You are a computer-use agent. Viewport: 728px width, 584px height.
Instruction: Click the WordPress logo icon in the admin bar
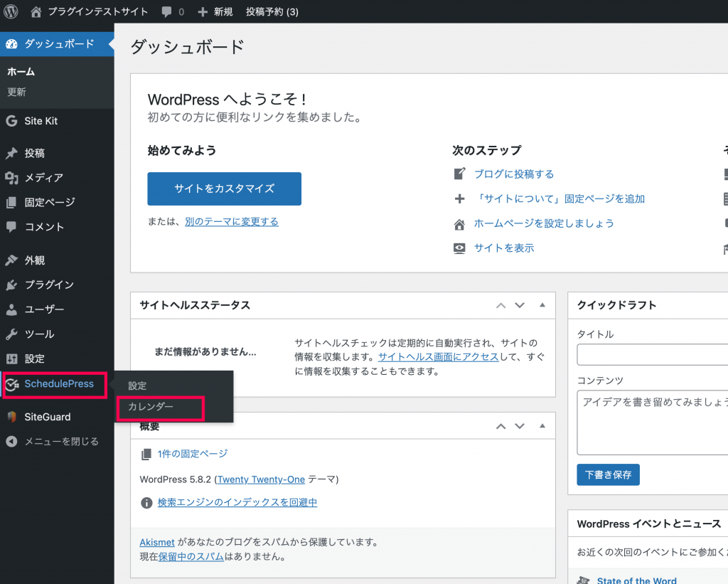pyautogui.click(x=11, y=11)
